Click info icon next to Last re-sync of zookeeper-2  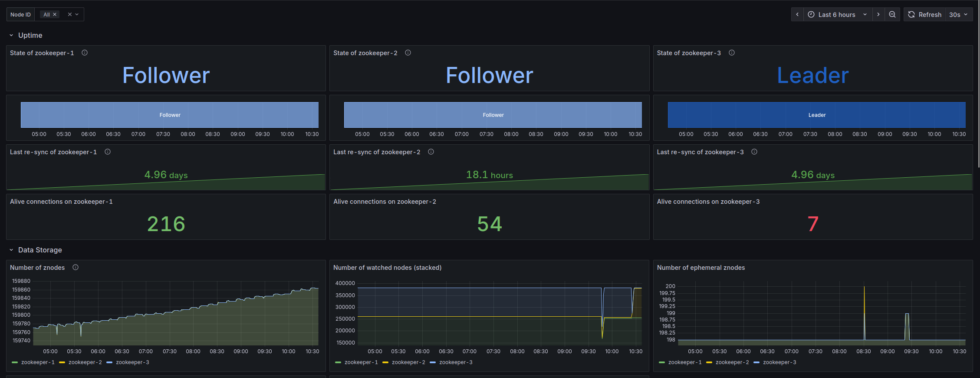point(431,152)
